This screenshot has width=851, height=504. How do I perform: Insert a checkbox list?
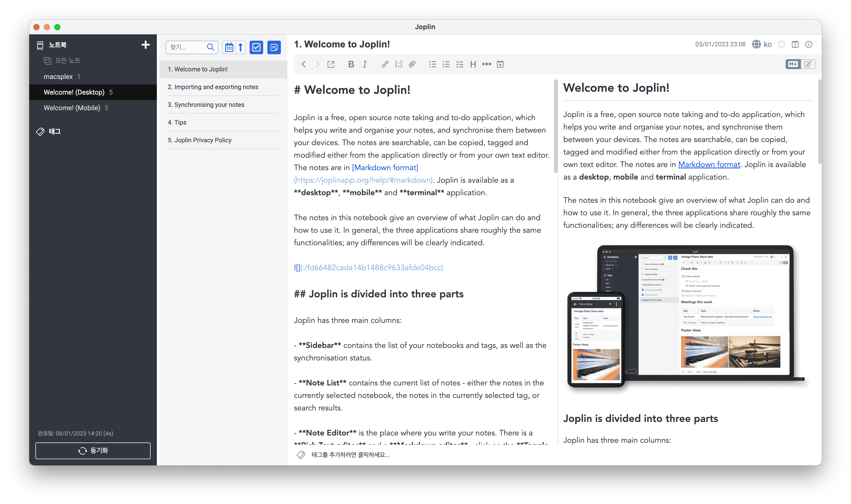click(459, 64)
